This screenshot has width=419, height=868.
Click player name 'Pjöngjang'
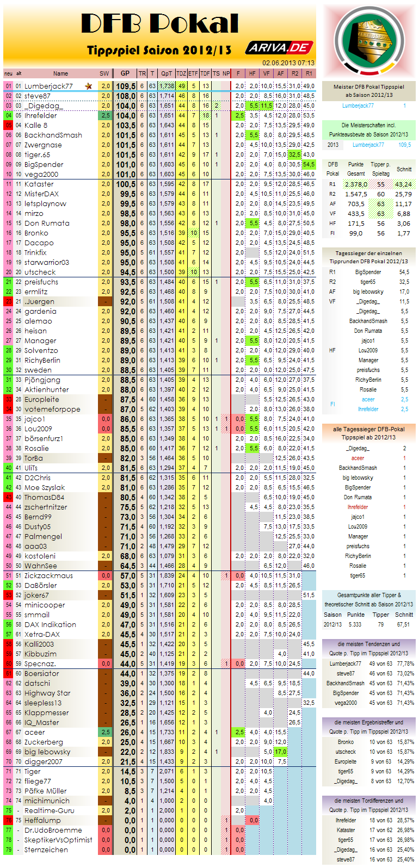(x=42, y=380)
